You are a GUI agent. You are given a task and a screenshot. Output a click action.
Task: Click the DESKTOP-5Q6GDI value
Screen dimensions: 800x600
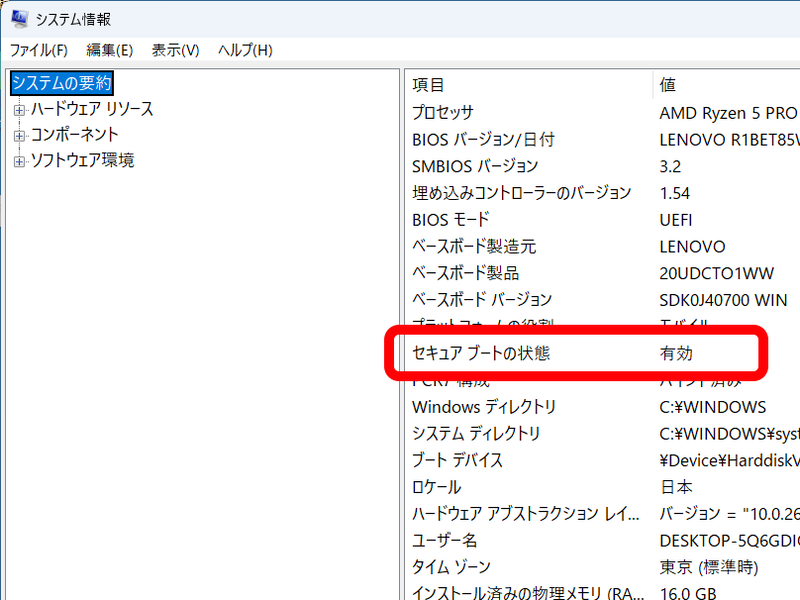click(729, 541)
